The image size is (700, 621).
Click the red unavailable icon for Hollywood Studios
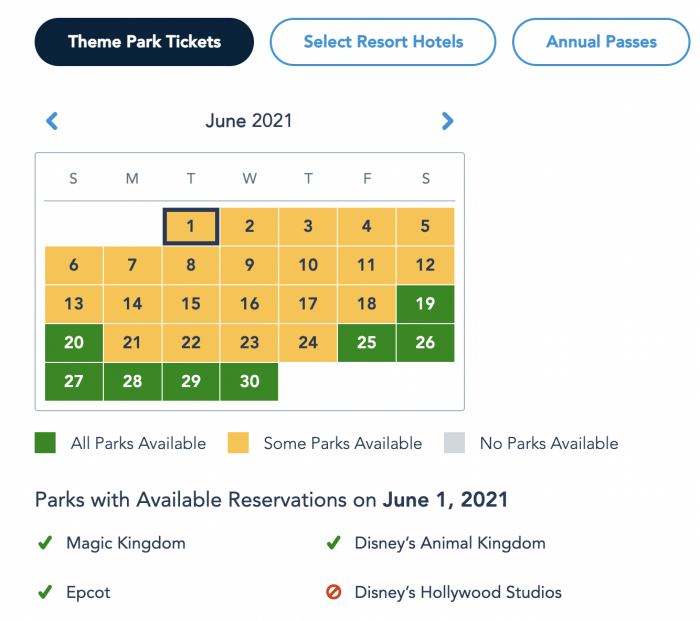(333, 592)
